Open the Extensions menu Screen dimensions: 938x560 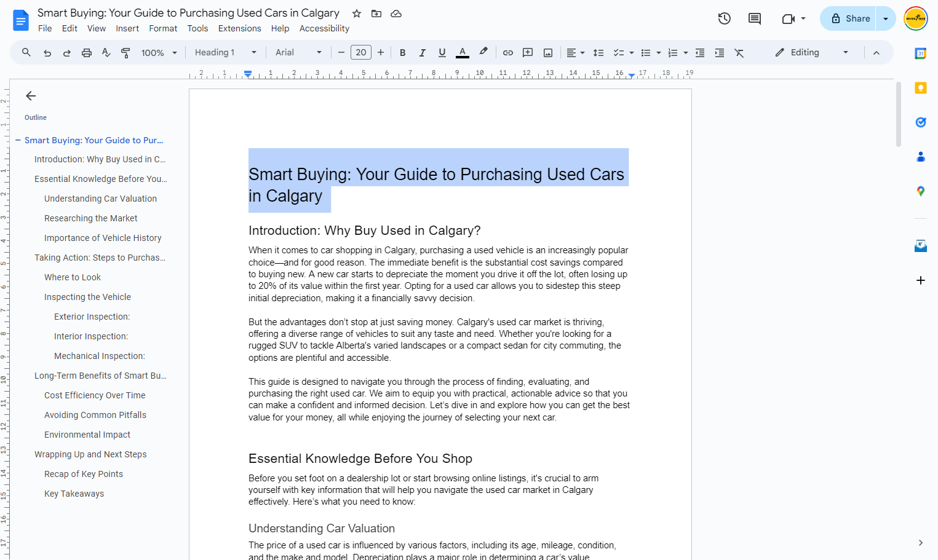(240, 28)
